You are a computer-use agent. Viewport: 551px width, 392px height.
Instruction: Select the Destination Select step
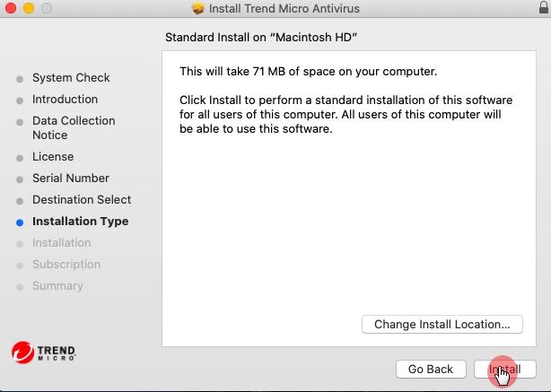pyautogui.click(x=82, y=199)
